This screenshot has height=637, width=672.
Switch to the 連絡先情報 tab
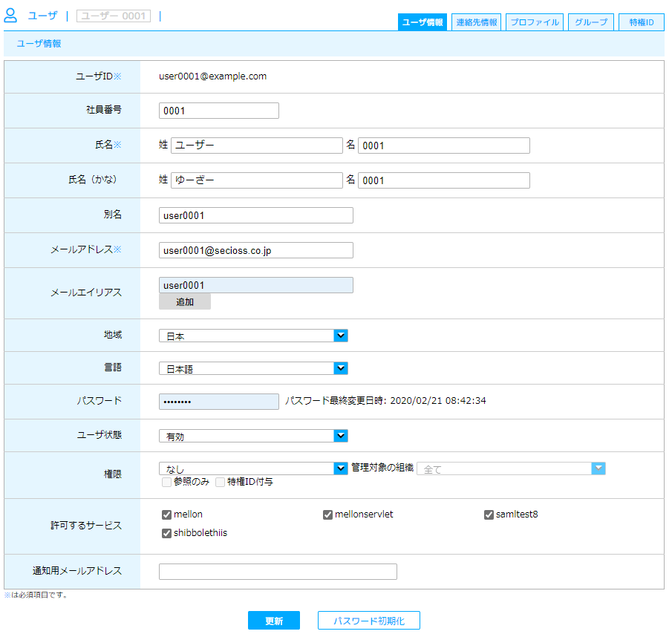[x=476, y=22]
